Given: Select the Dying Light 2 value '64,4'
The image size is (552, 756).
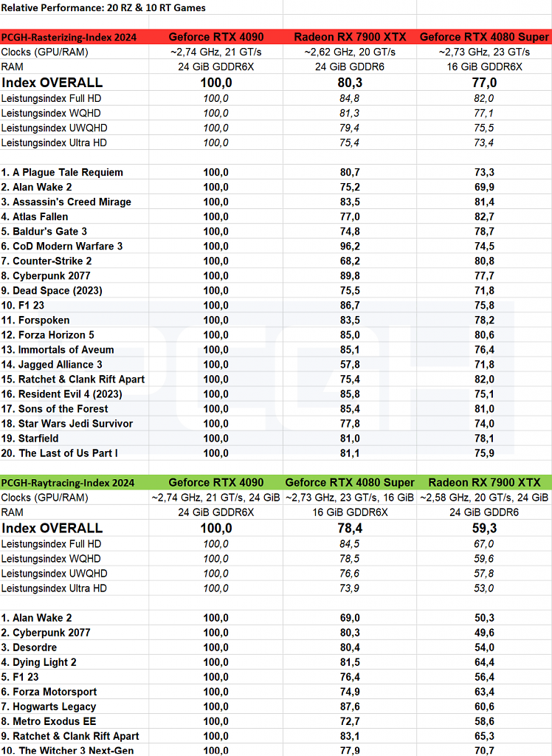Looking at the screenshot, I should (x=484, y=662).
